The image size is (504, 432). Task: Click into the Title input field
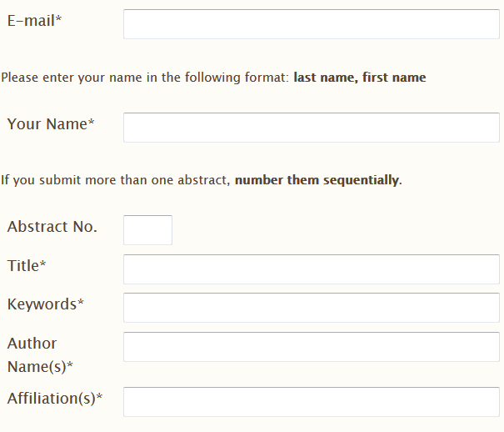coord(312,269)
